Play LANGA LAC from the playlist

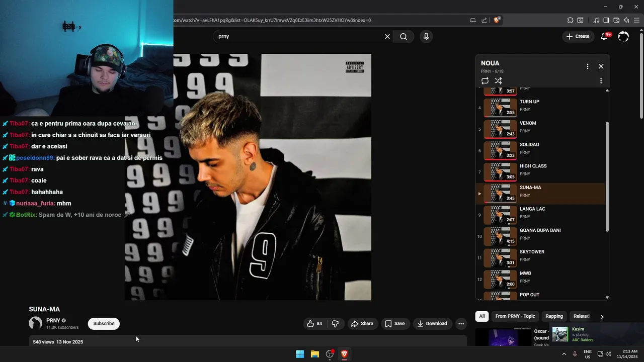click(540, 215)
